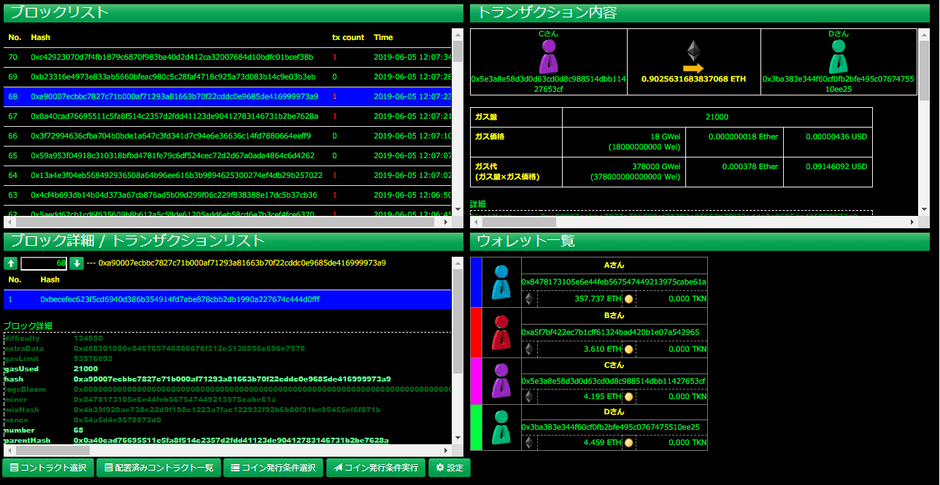
Task: Click the orange transfer arrow icon
Action: pyautogui.click(x=693, y=68)
